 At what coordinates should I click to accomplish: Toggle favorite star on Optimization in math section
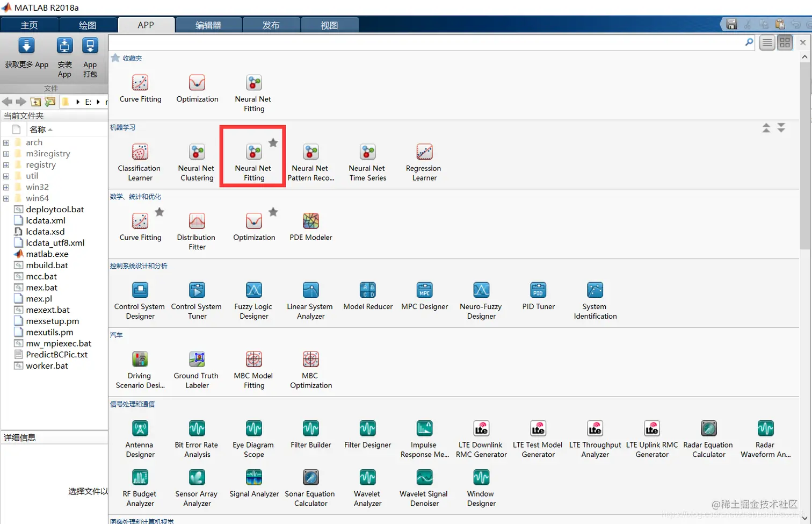273,212
